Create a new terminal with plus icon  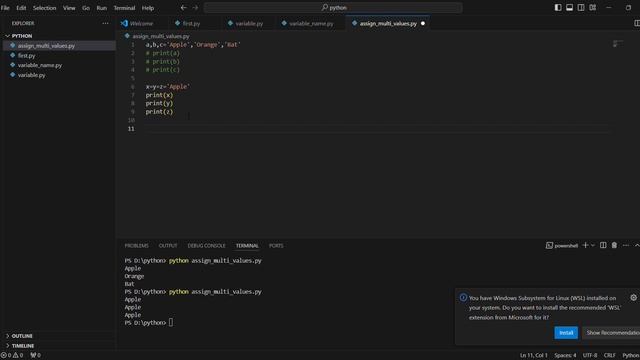click(585, 245)
